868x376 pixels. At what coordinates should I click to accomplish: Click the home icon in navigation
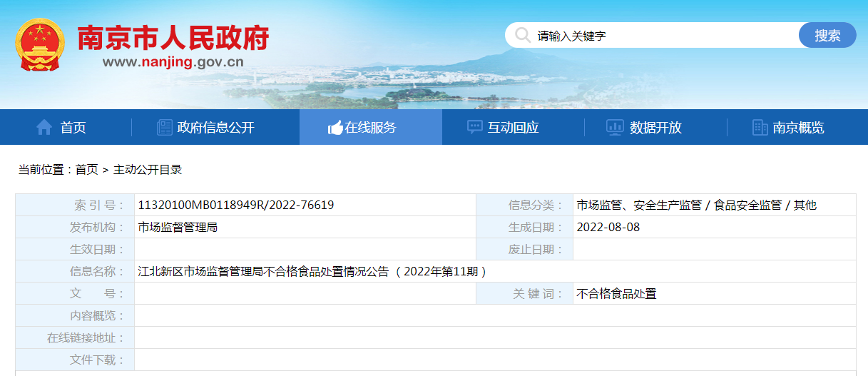(x=44, y=128)
